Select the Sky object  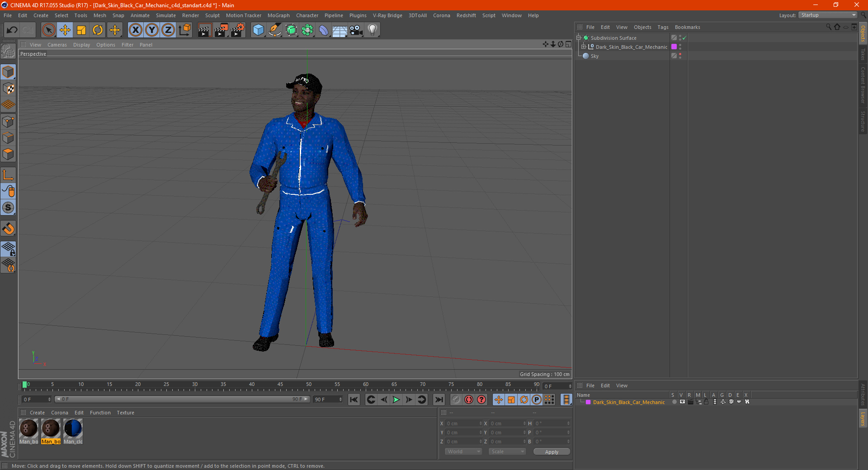(594, 56)
